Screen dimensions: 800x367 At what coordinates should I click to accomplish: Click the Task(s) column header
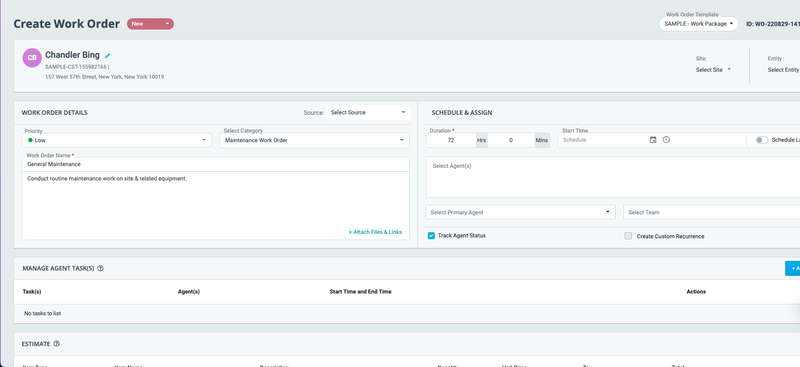point(32,292)
